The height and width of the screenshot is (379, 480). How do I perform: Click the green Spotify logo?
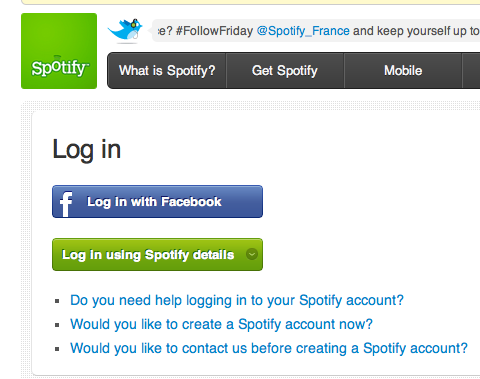(59, 51)
